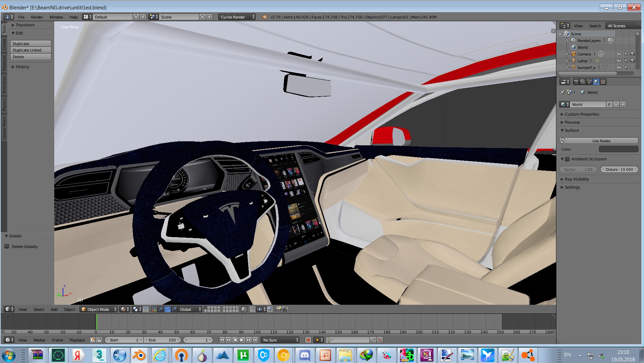The width and height of the screenshot is (644, 363).
Task: Click the OpenGL render image camera icon
Action: [278, 309]
